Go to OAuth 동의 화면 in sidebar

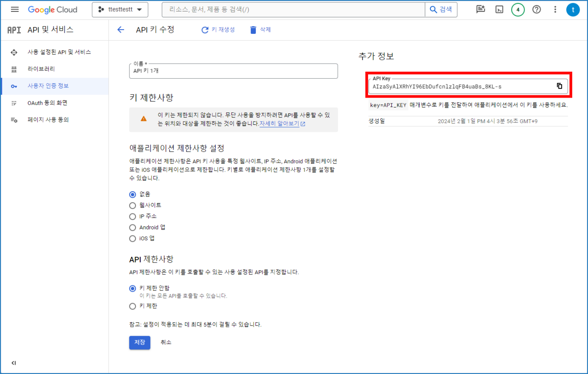[47, 103]
